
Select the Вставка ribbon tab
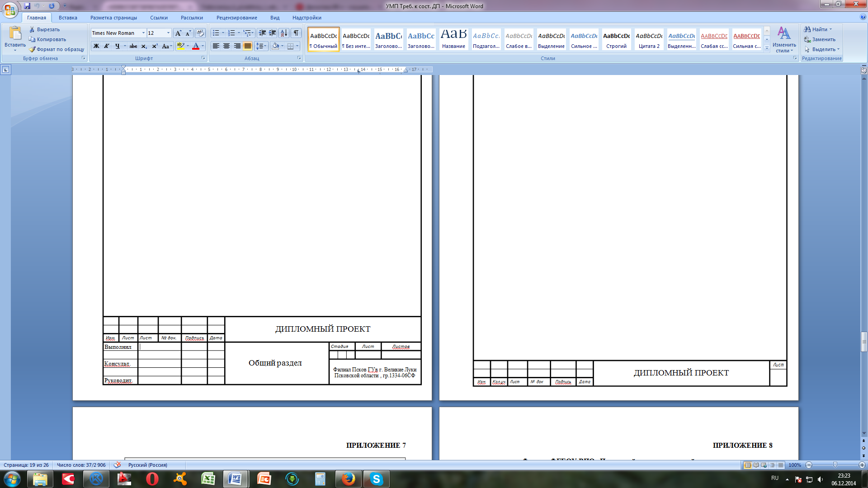[x=67, y=17]
